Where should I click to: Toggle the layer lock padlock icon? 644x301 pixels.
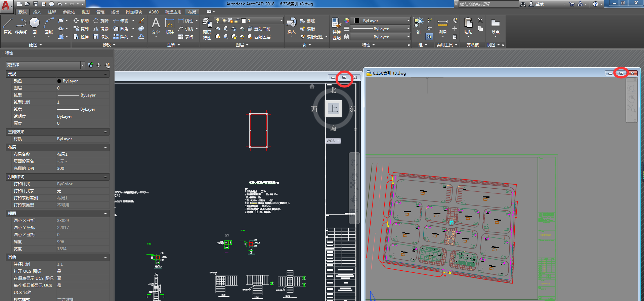coord(237,21)
